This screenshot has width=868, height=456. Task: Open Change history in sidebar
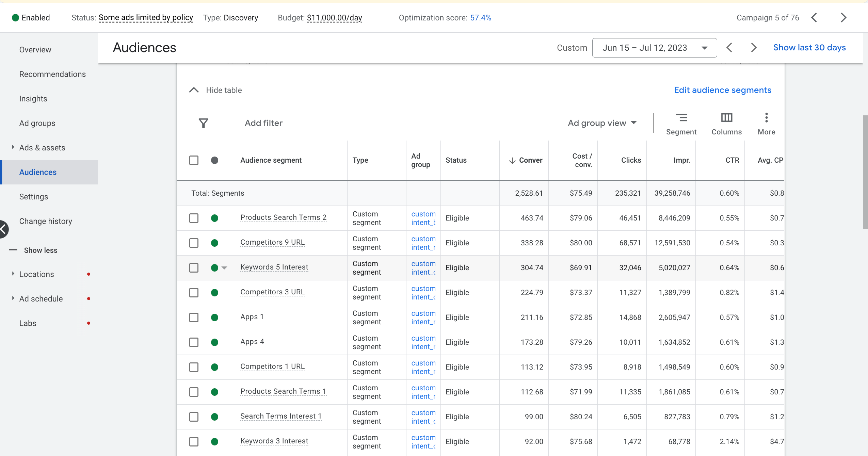coord(46,221)
